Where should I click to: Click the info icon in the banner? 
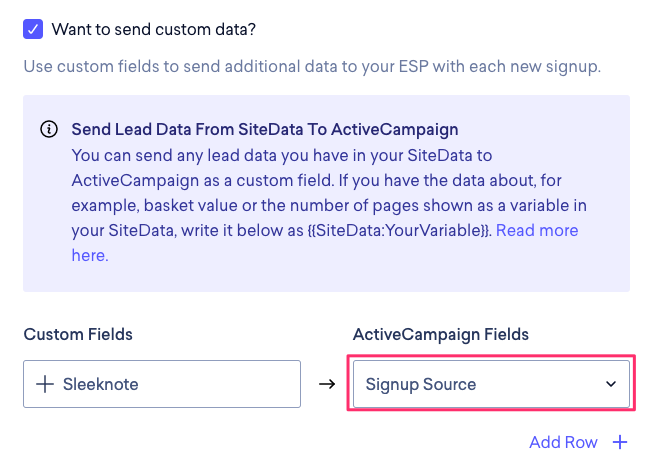click(x=48, y=130)
